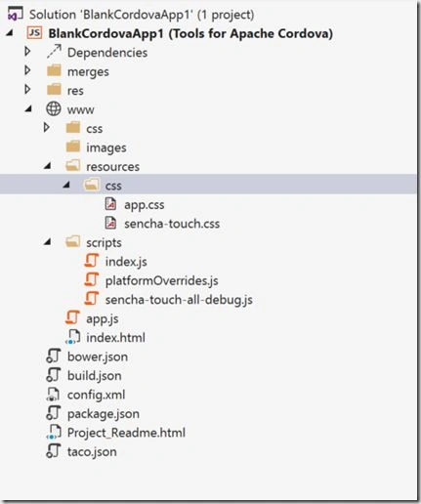Expand the Dependencies node
421x504 pixels.
click(27, 52)
